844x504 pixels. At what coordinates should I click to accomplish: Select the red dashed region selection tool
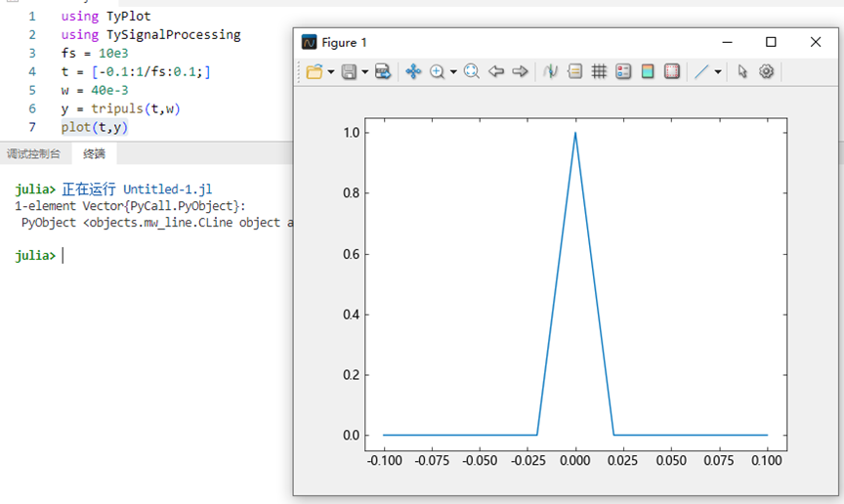[672, 71]
